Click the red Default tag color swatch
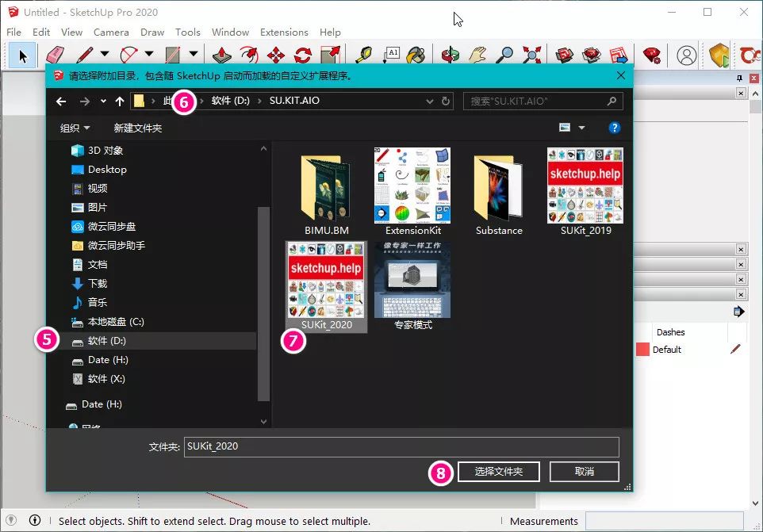This screenshot has height=532, width=763. pyautogui.click(x=642, y=349)
